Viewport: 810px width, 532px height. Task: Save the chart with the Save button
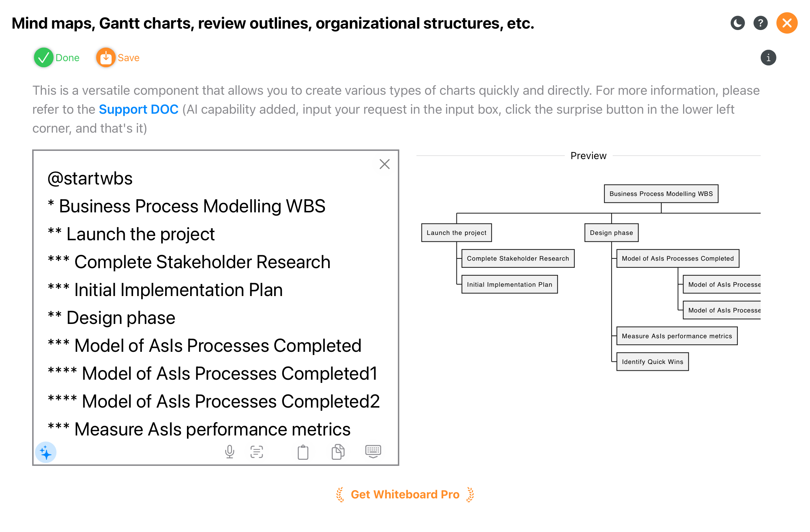click(x=117, y=58)
